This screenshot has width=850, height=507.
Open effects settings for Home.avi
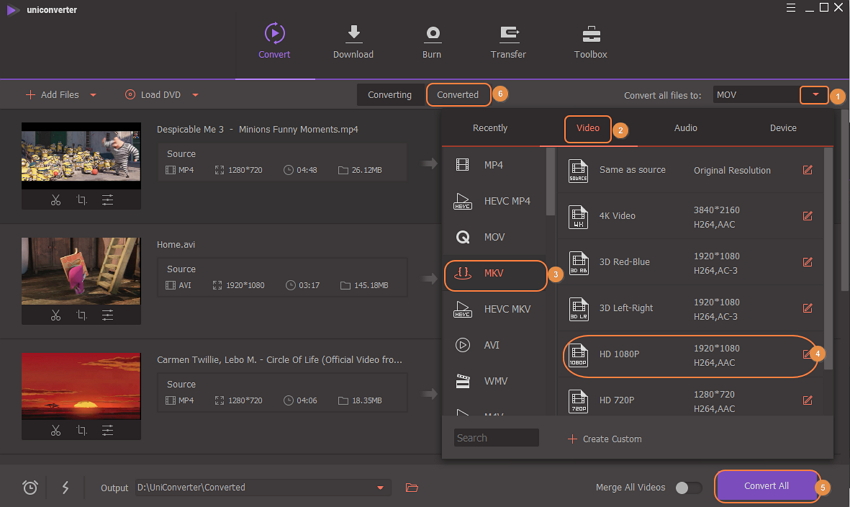107,315
